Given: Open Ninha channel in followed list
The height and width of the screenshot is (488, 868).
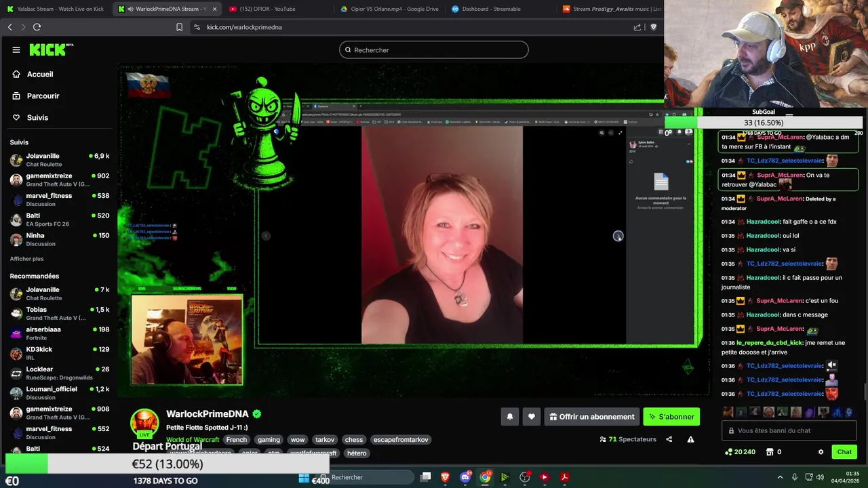Looking at the screenshot, I should pyautogui.click(x=59, y=239).
